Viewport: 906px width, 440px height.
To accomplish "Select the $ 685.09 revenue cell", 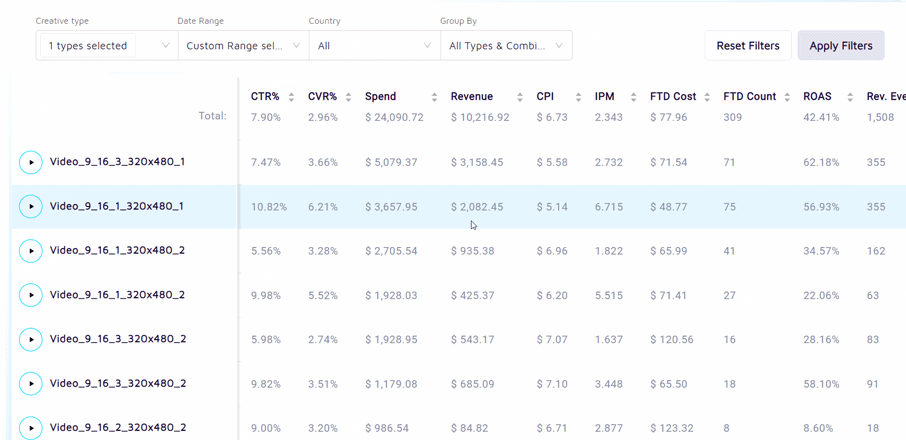I will 472,384.
